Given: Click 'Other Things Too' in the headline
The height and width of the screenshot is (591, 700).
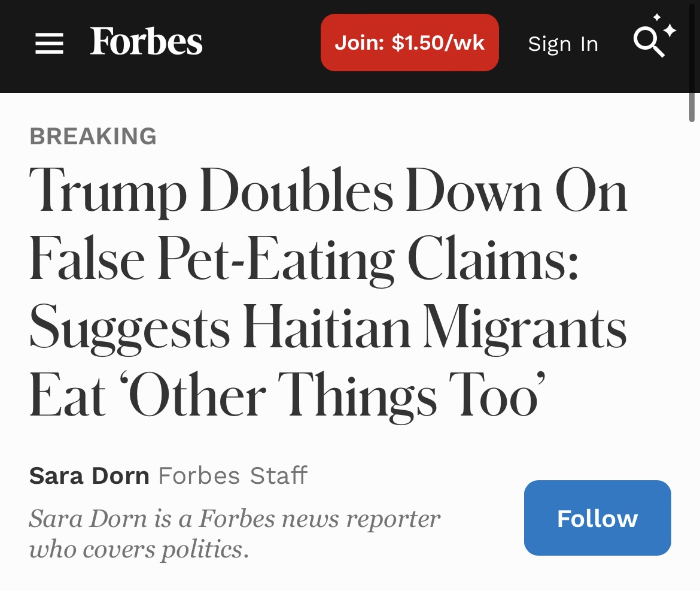Looking at the screenshot, I should [336, 396].
